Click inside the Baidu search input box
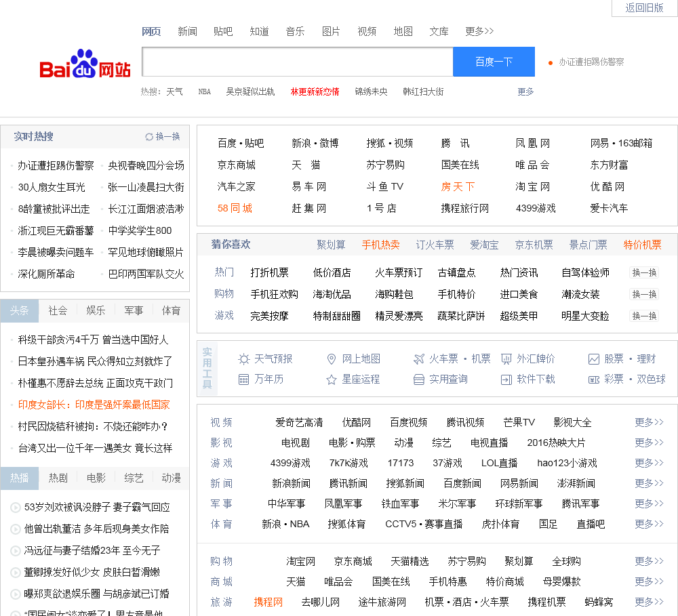678x616 pixels. click(x=297, y=62)
